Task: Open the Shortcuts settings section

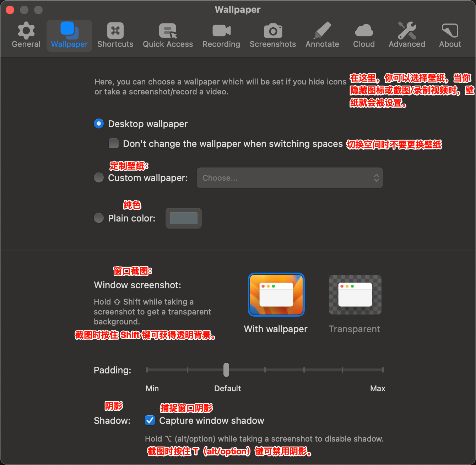Action: pos(115,34)
